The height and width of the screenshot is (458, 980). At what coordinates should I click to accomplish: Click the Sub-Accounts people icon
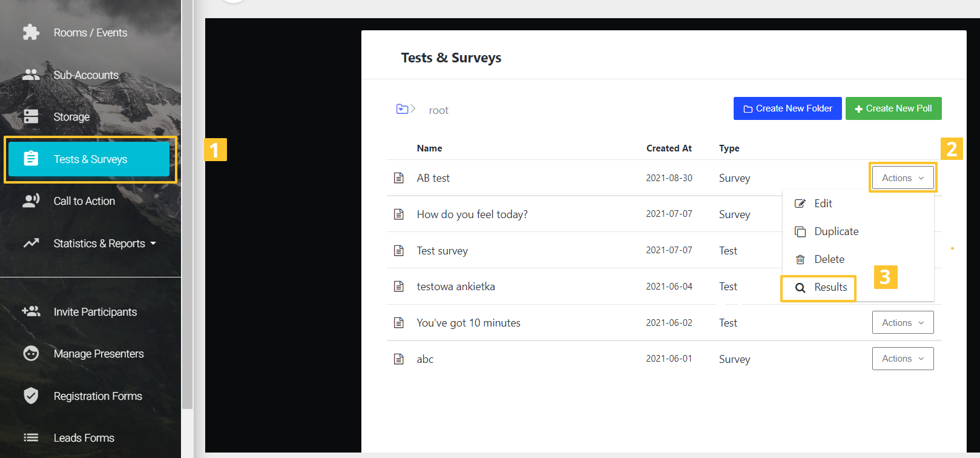click(x=31, y=75)
